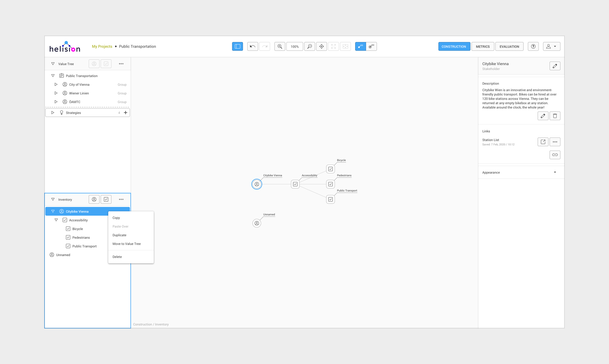Click the zoom out magnifier icon
Screen dimensions: 609x364
click(309, 47)
